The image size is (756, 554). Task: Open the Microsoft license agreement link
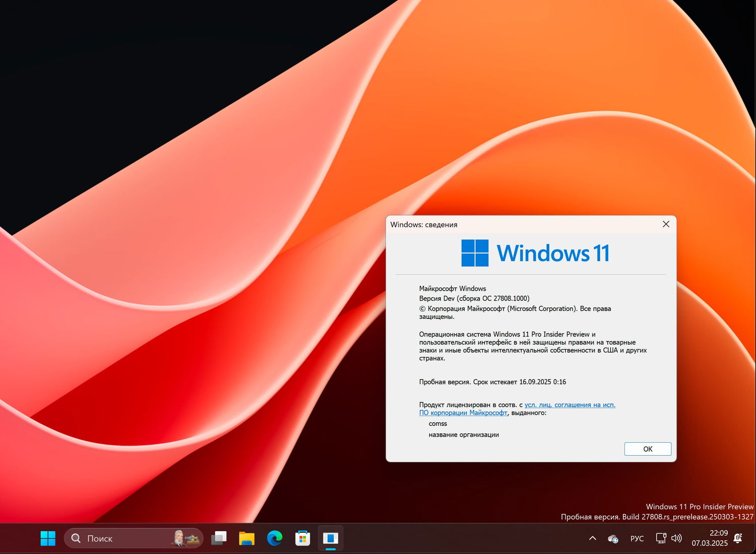570,404
